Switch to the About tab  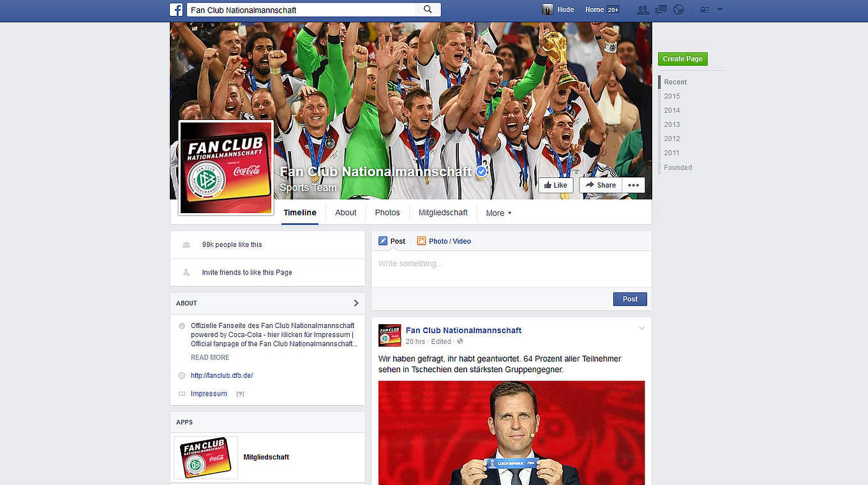346,213
